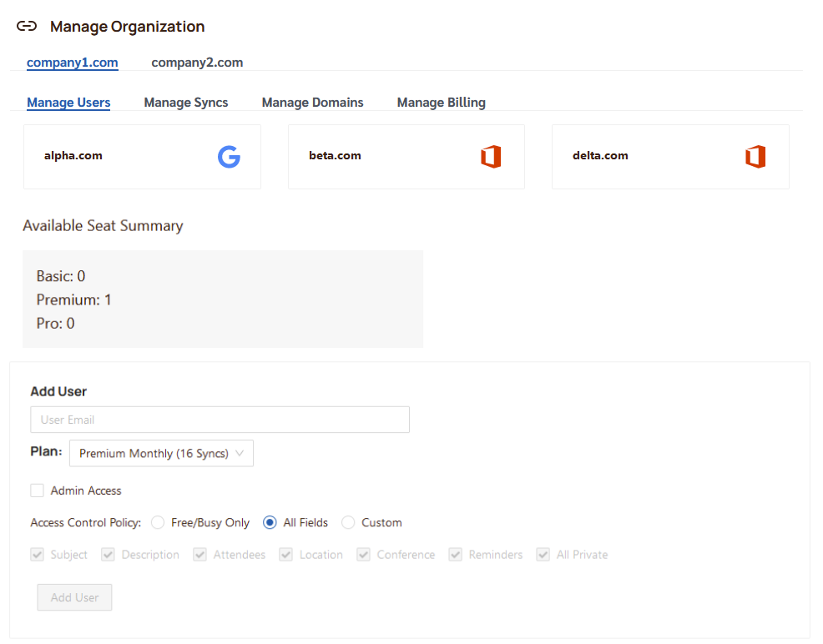Select the Custom access policy radio

(x=348, y=522)
